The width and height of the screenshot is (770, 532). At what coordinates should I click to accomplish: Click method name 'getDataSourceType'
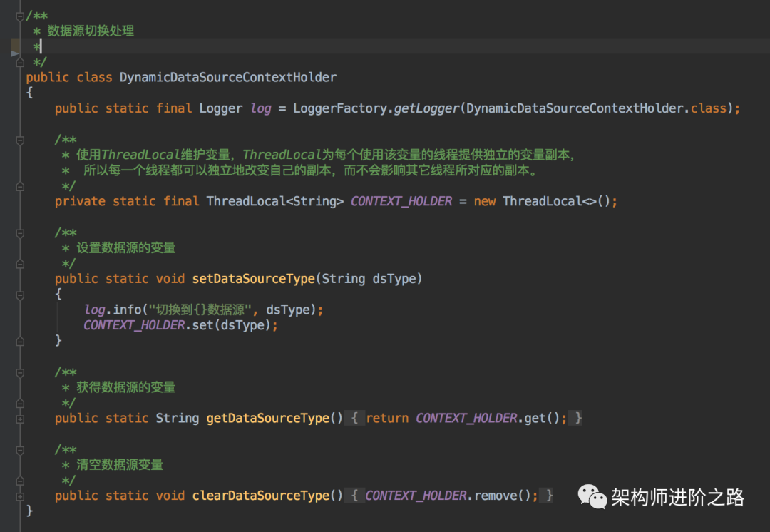pos(267,419)
